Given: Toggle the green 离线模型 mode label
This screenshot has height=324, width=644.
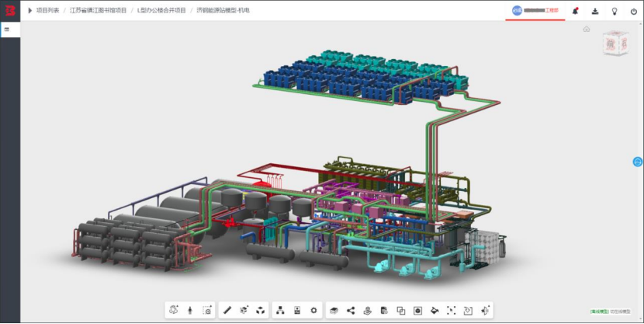Looking at the screenshot, I should click(x=600, y=312).
